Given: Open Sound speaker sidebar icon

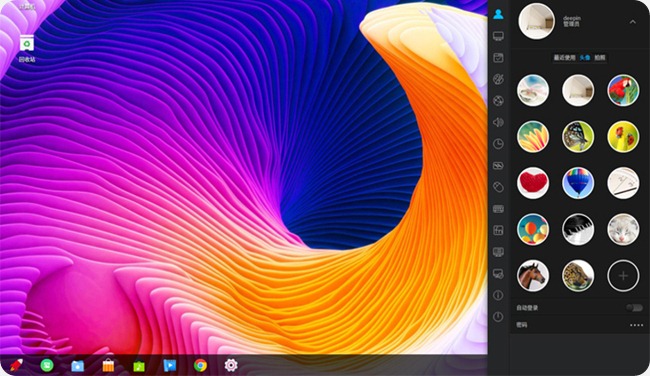Looking at the screenshot, I should (x=498, y=122).
